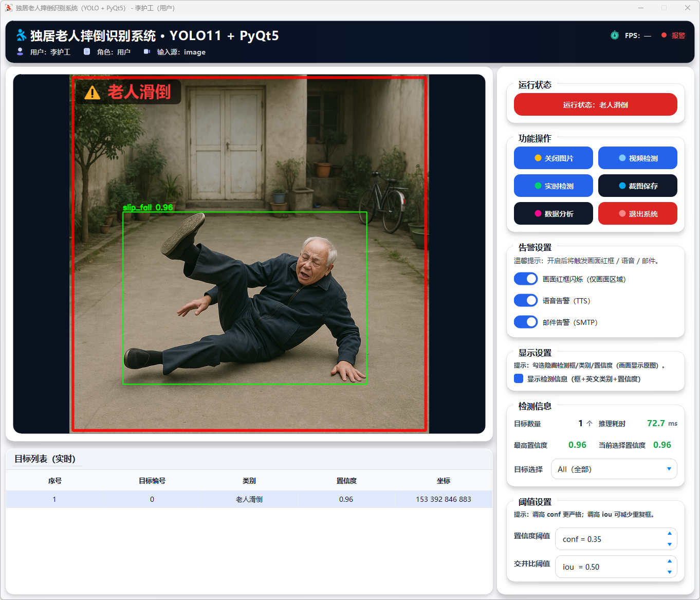Image resolution: width=700 pixels, height=600 pixels.
Task: Click the user profile icon in header
Action: click(x=20, y=51)
